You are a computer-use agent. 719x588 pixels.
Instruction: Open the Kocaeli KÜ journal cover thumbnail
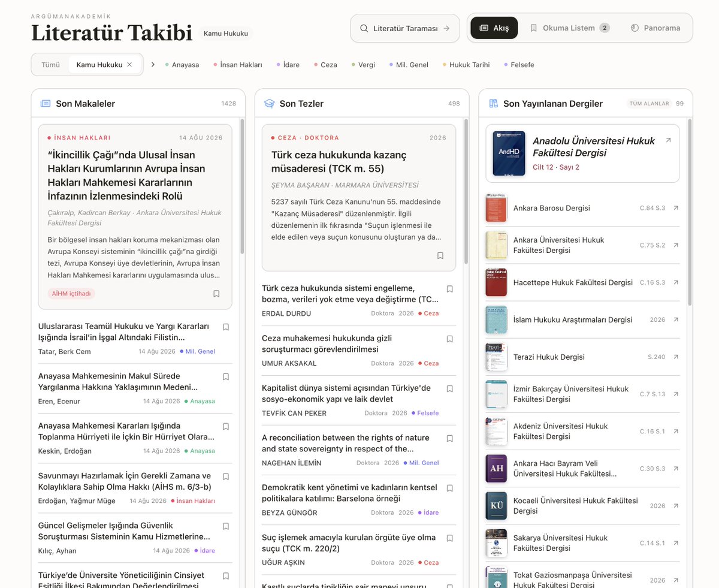[496, 506]
